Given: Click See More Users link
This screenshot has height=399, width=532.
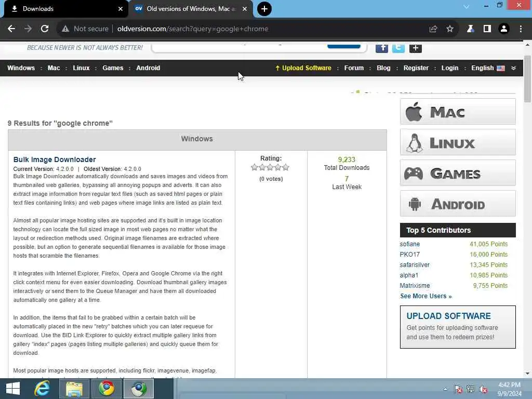Looking at the screenshot, I should point(426,296).
